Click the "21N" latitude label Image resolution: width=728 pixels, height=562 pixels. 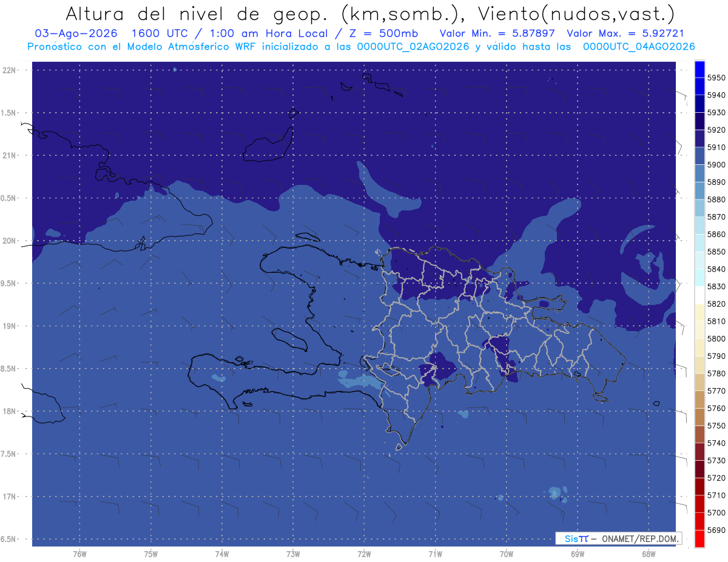[10, 155]
